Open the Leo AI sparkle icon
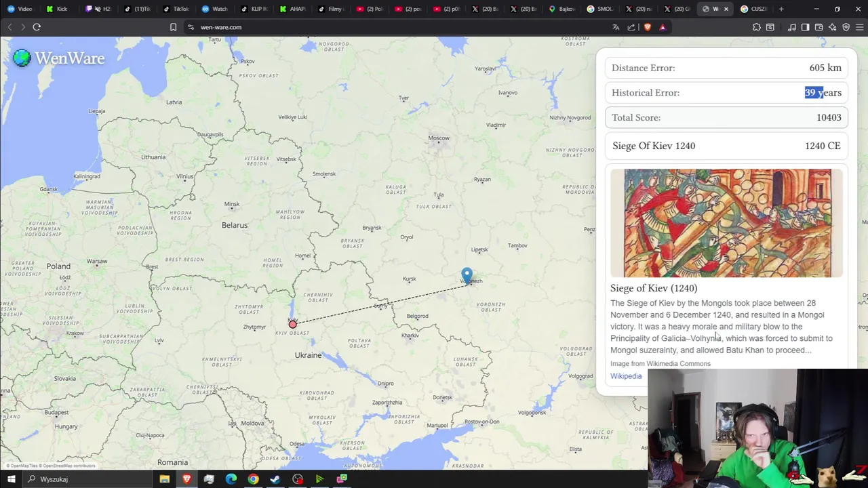This screenshot has width=868, height=488. pos(832,27)
